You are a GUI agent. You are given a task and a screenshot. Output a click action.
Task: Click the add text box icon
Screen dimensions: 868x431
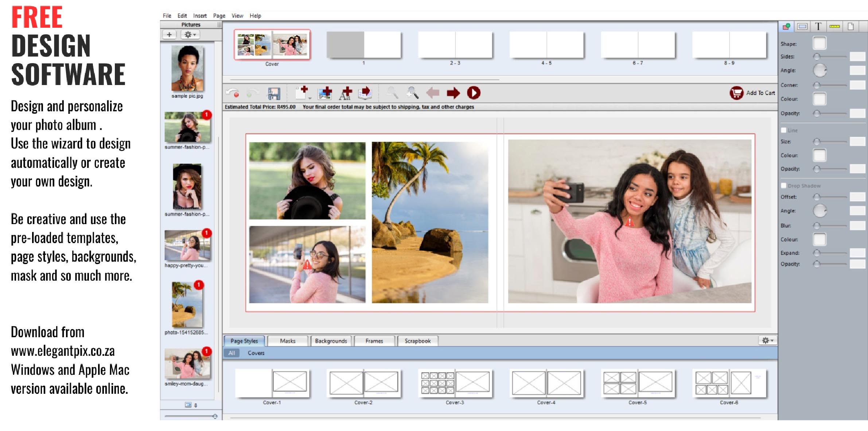[x=345, y=93]
